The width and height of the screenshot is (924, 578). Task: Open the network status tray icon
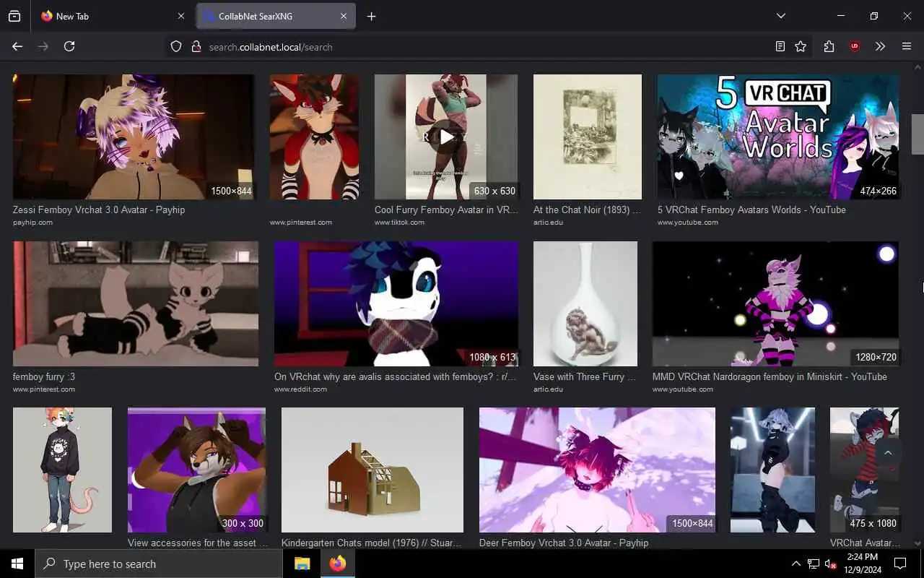click(814, 564)
